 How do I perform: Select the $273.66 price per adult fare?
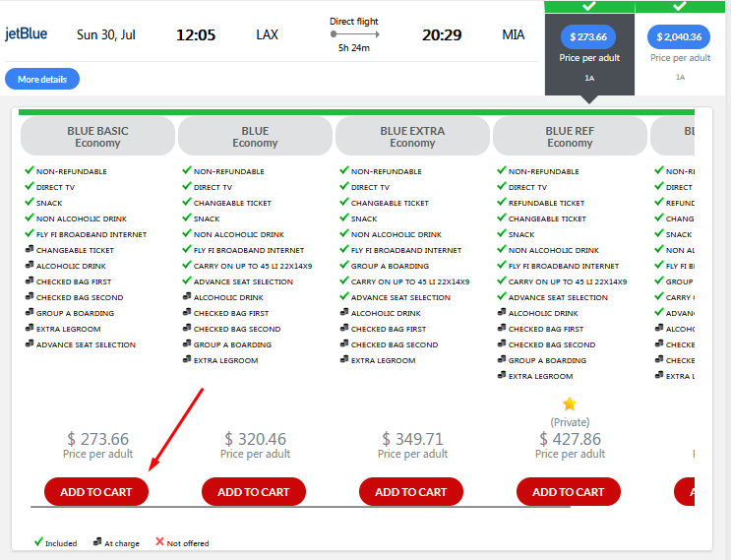pos(588,36)
